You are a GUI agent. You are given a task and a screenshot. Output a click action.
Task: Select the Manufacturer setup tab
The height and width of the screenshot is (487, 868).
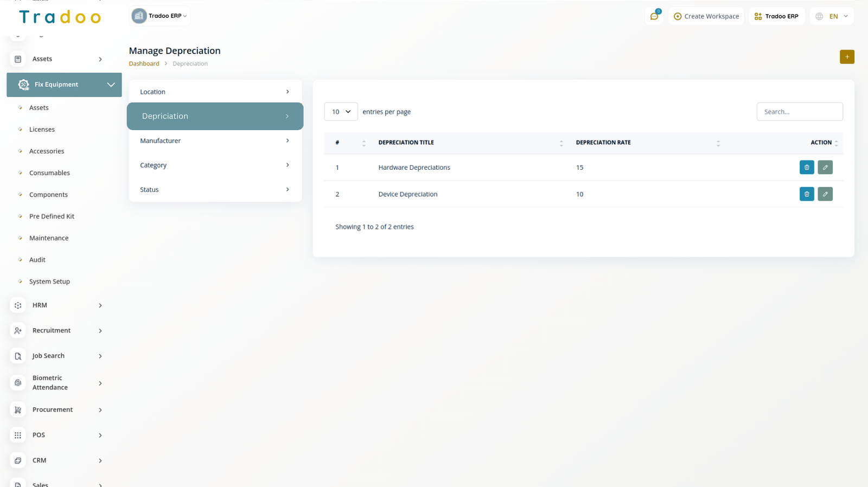point(215,141)
